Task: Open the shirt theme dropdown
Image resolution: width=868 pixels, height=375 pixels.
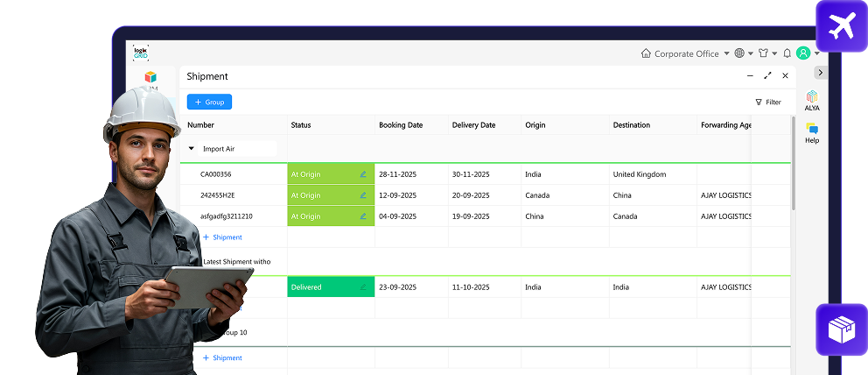Action: point(764,53)
